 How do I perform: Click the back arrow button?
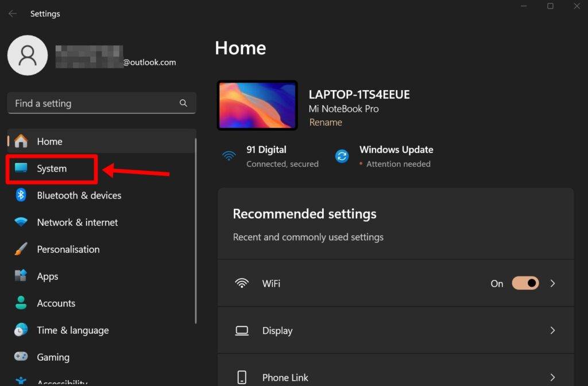[x=12, y=13]
